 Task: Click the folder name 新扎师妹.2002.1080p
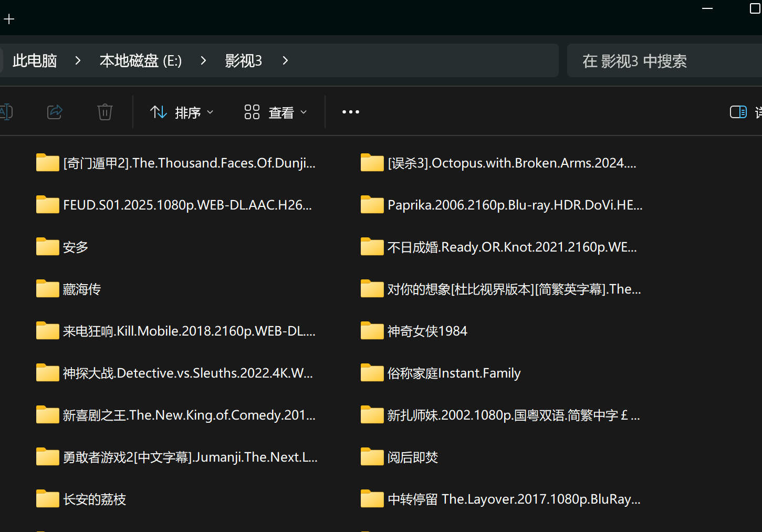coord(514,415)
